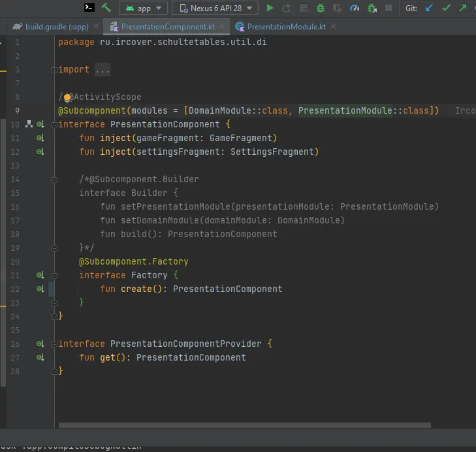Viewport: 476px width, 452px height.
Task: Collapse the Factory interface fold marker
Action: tap(54, 275)
